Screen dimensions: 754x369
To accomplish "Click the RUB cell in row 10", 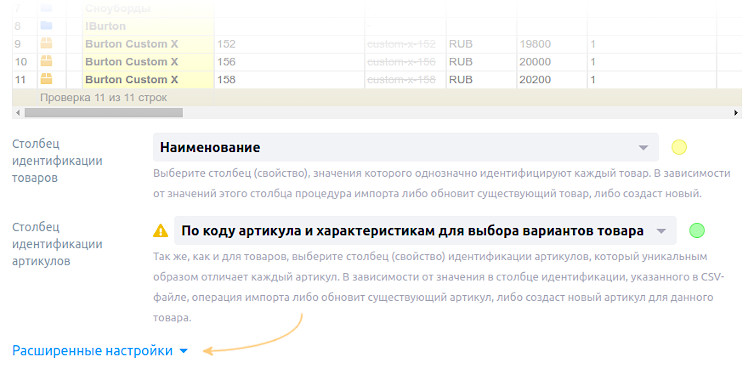I will [x=481, y=62].
